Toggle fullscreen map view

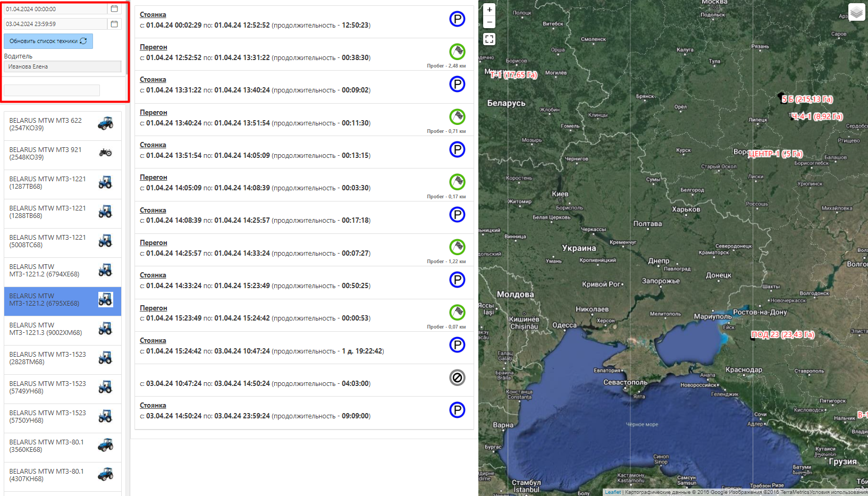tap(490, 39)
